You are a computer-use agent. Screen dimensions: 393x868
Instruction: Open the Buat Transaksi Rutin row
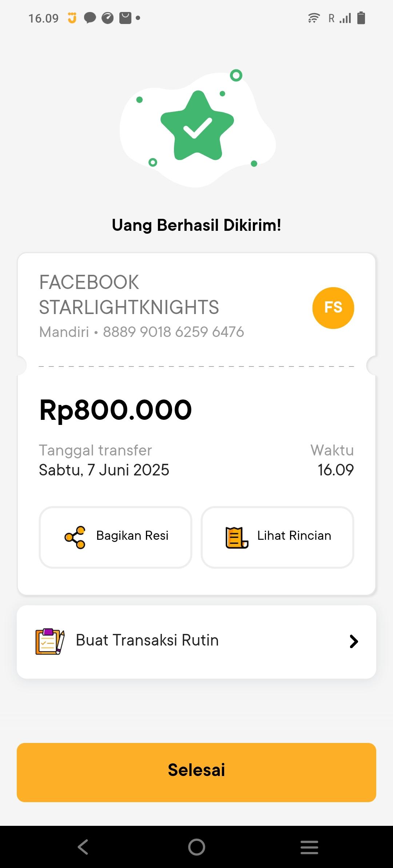click(196, 642)
